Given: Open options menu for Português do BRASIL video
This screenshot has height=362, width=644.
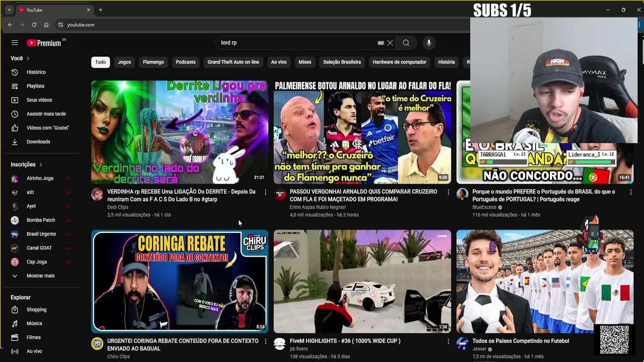Looking at the screenshot, I should click(x=630, y=192).
